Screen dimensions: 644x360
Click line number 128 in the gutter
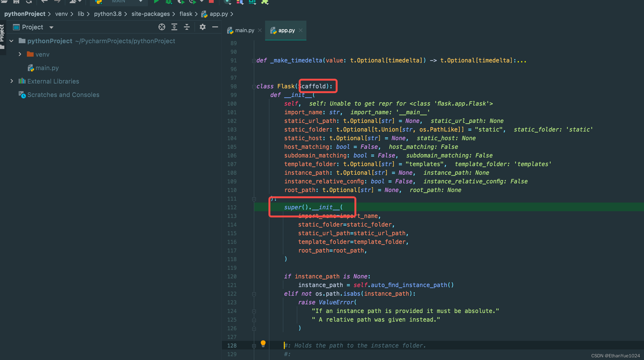(231, 345)
